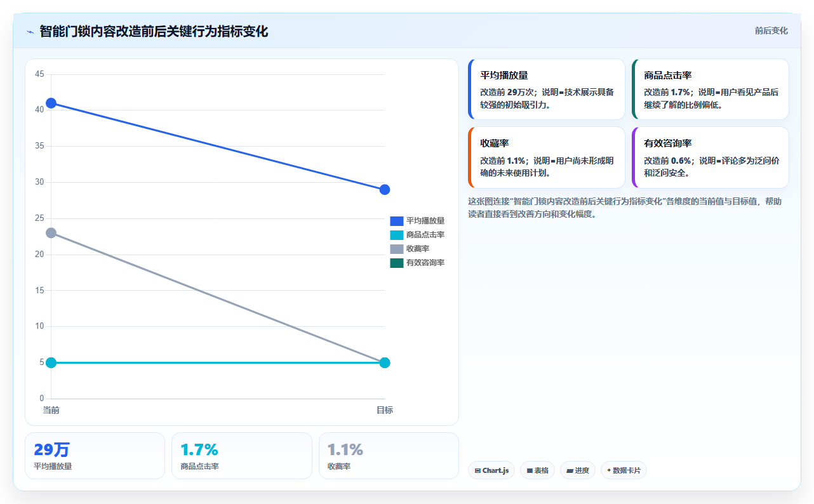Open the 平均播放量 info card heading
The height and width of the screenshot is (504, 814).
504,76
